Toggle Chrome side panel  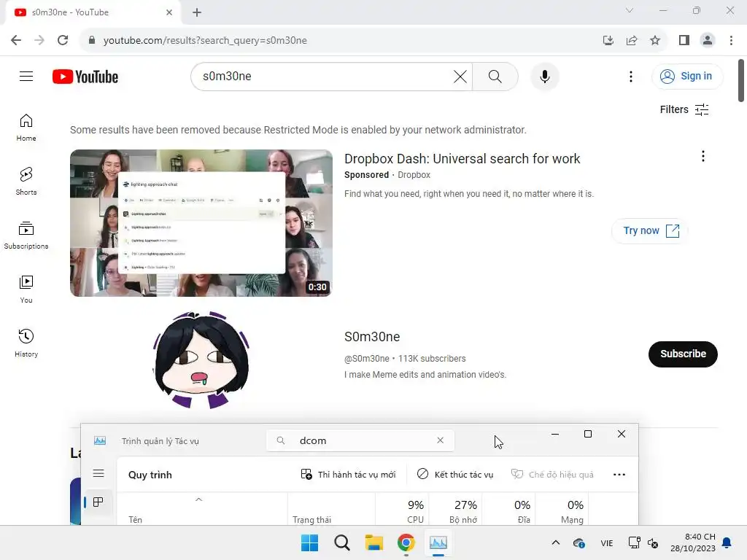tap(684, 41)
